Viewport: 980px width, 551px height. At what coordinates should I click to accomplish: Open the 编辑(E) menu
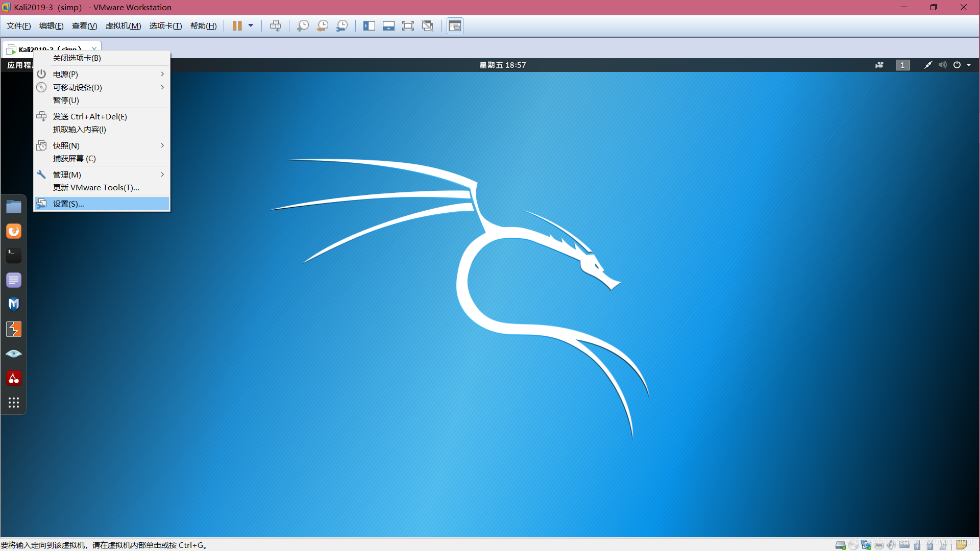point(52,26)
